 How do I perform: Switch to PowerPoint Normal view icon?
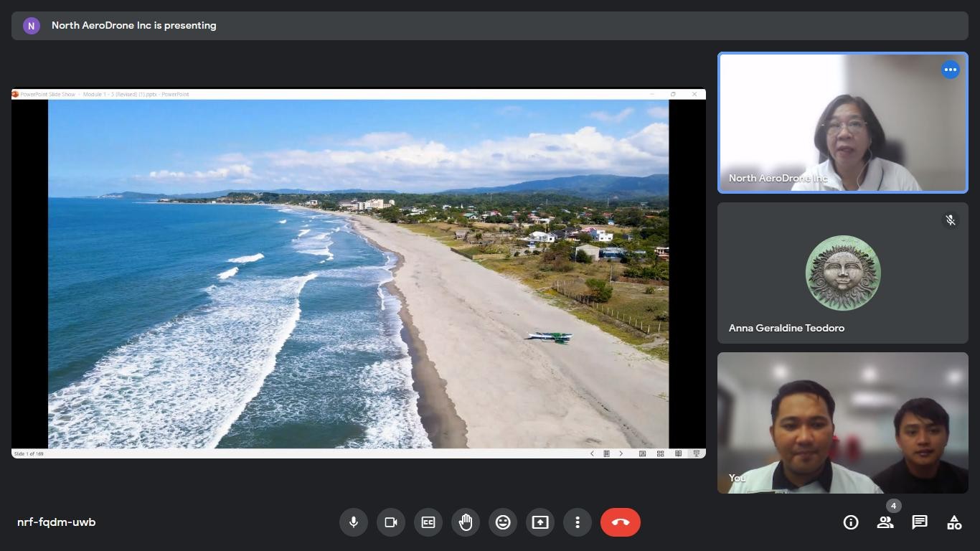tap(642, 453)
